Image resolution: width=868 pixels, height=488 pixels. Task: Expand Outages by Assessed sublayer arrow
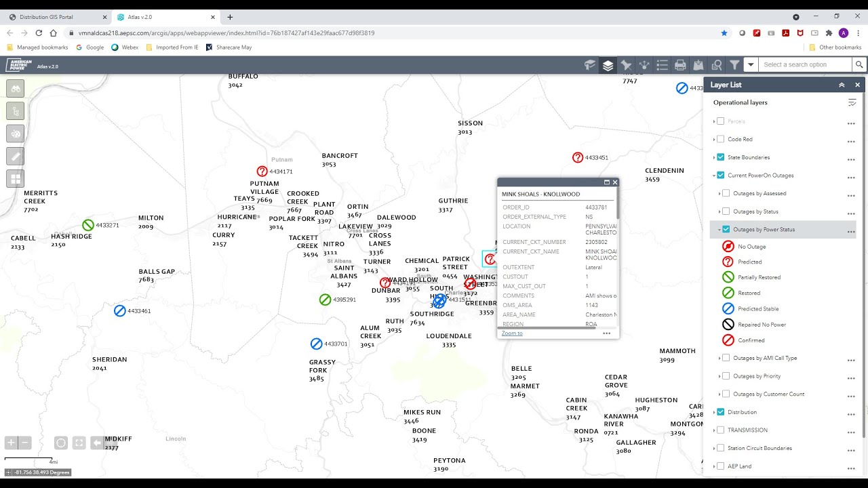[x=719, y=193]
